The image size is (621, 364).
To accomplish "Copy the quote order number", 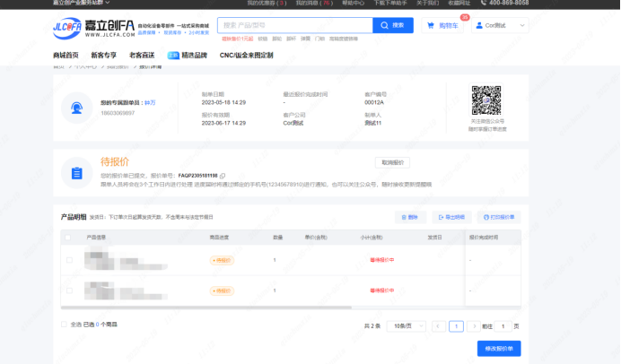I will [223, 176].
